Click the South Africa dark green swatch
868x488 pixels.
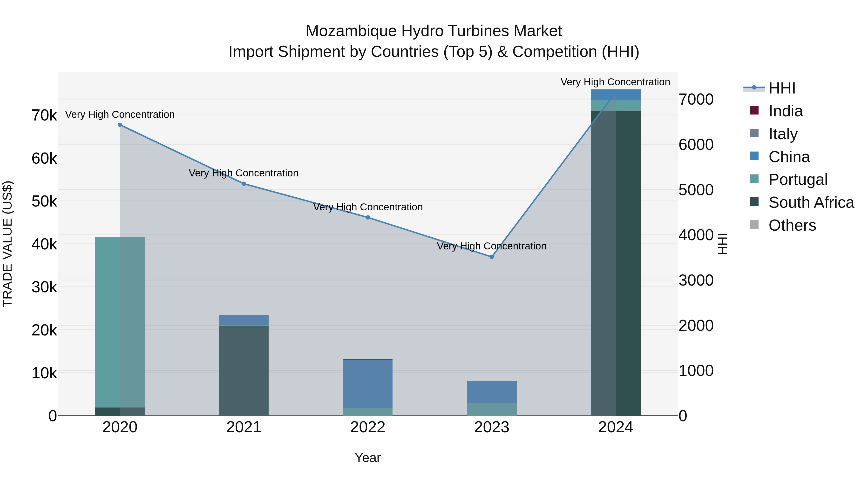[x=754, y=202]
